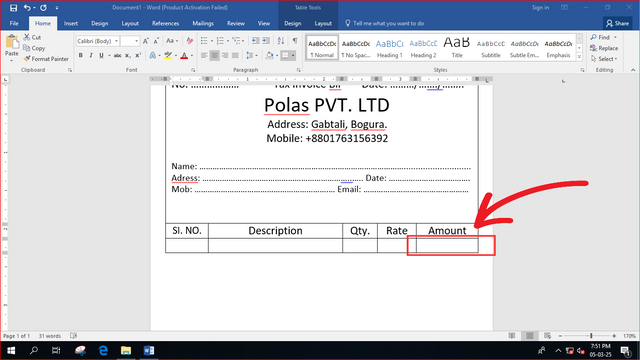Decrease paragraph indent
Viewport: 640px width, 360px height.
pos(256,41)
